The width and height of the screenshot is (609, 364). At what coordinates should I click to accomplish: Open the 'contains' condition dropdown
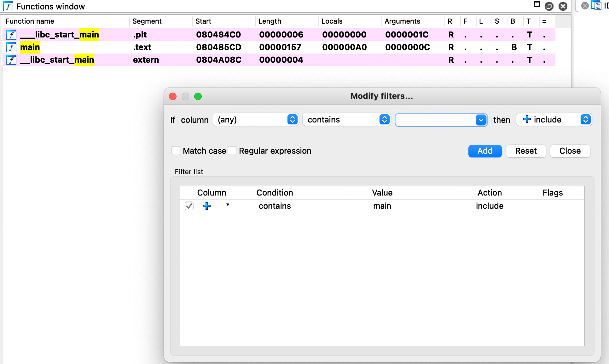click(347, 120)
